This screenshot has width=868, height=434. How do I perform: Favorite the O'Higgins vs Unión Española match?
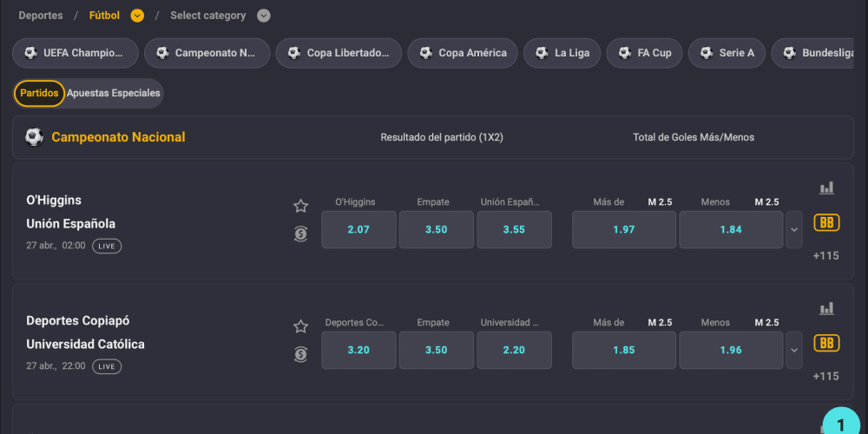coord(300,206)
